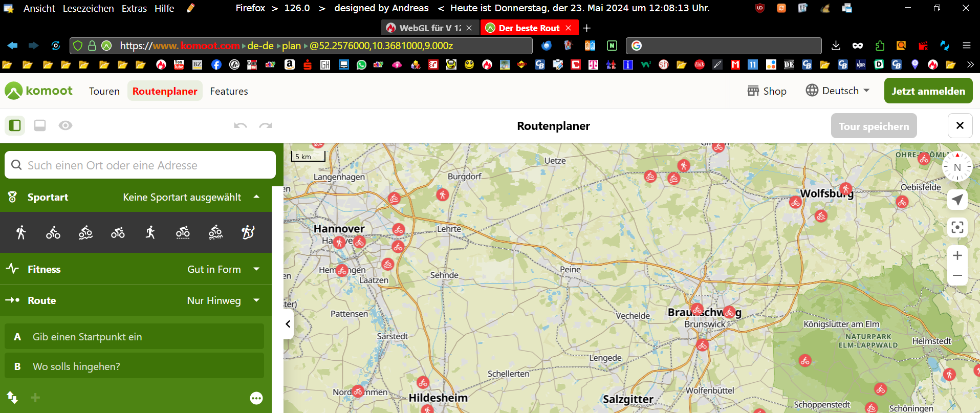The height and width of the screenshot is (413, 980).
Task: Toggle the eye visibility icon
Action: 66,125
